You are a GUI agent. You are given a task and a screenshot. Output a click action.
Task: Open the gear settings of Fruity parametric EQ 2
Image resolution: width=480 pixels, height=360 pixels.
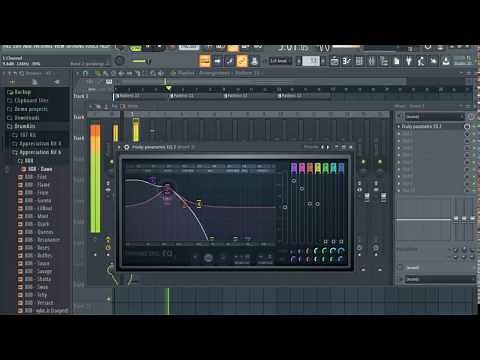(127, 147)
